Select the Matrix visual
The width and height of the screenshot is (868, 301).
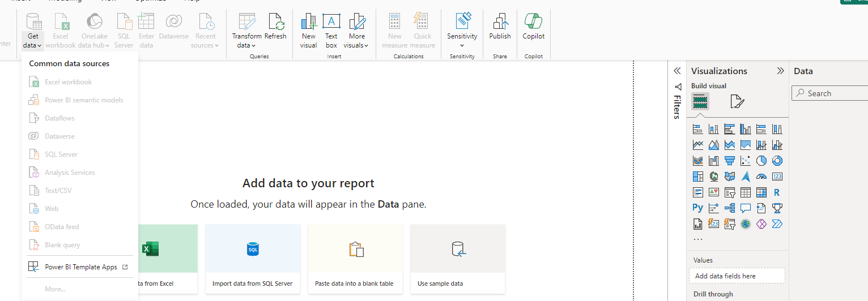761,192
